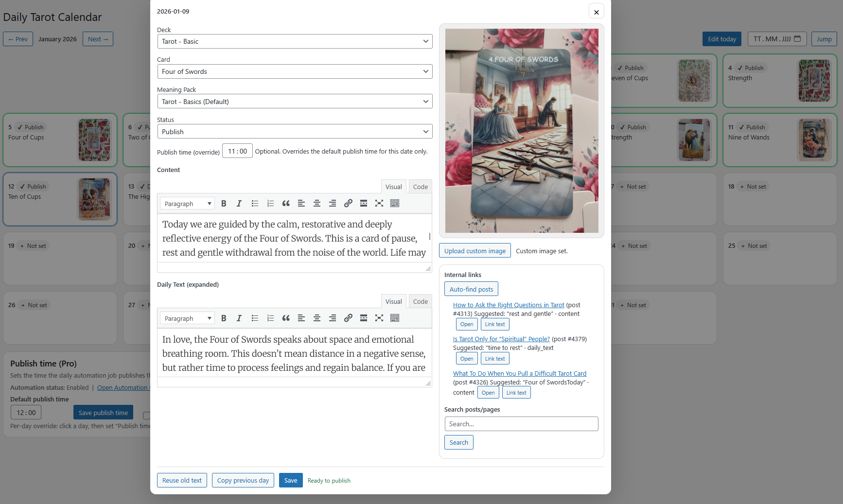Open the Card dropdown showing Four of Swords
This screenshot has width=843, height=504.
click(294, 71)
